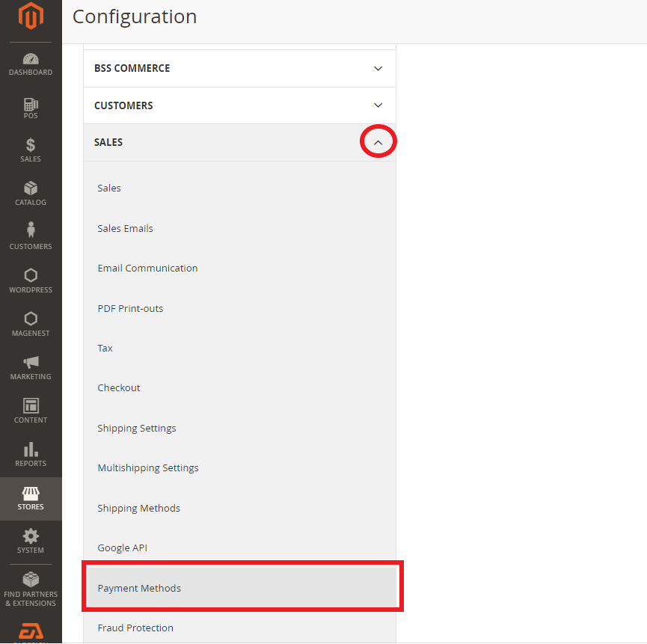Select Fraud Protection config item
Screen dimensions: 647x644
(x=135, y=628)
